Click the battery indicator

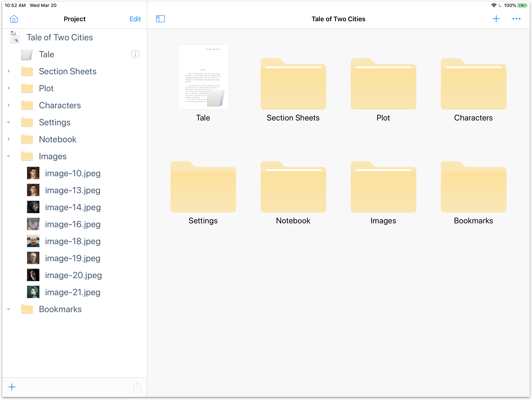point(522,5)
